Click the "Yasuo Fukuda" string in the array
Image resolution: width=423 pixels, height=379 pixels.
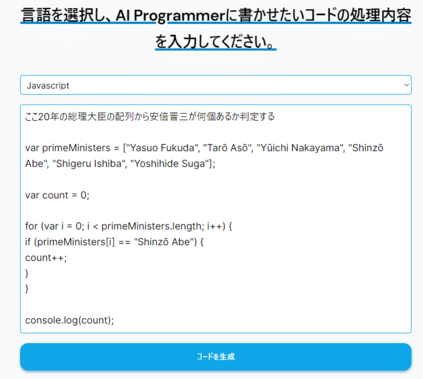point(161,148)
